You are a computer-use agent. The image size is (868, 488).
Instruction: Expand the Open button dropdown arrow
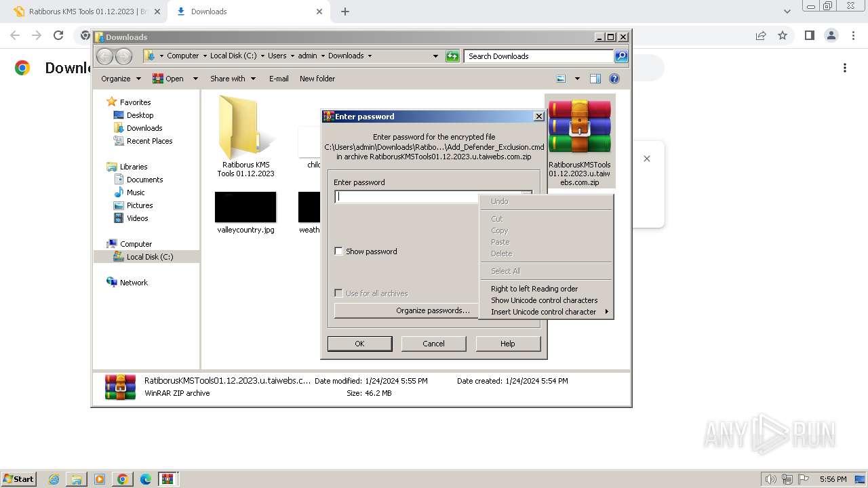coord(195,79)
